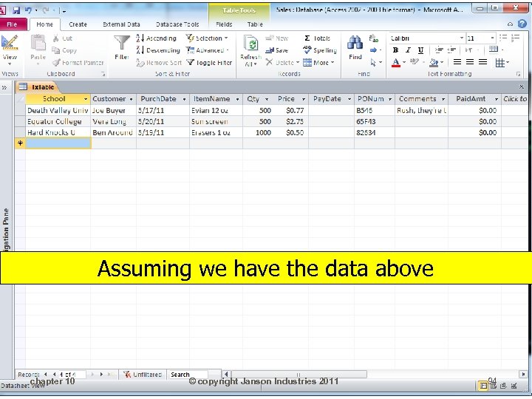
Task: Select the new record School cell
Action: point(58,143)
